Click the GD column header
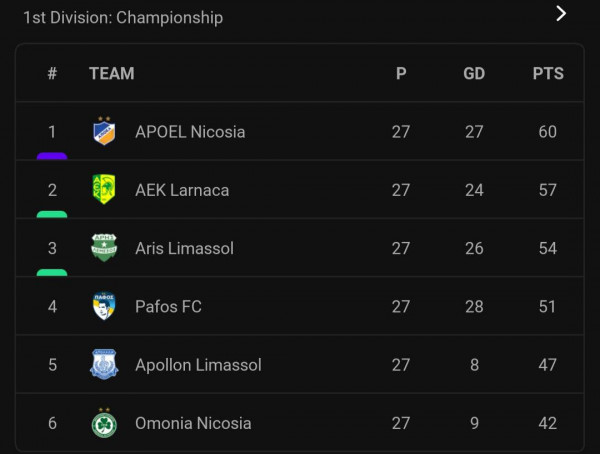Image resolution: width=600 pixels, height=454 pixels. pyautogui.click(x=474, y=73)
